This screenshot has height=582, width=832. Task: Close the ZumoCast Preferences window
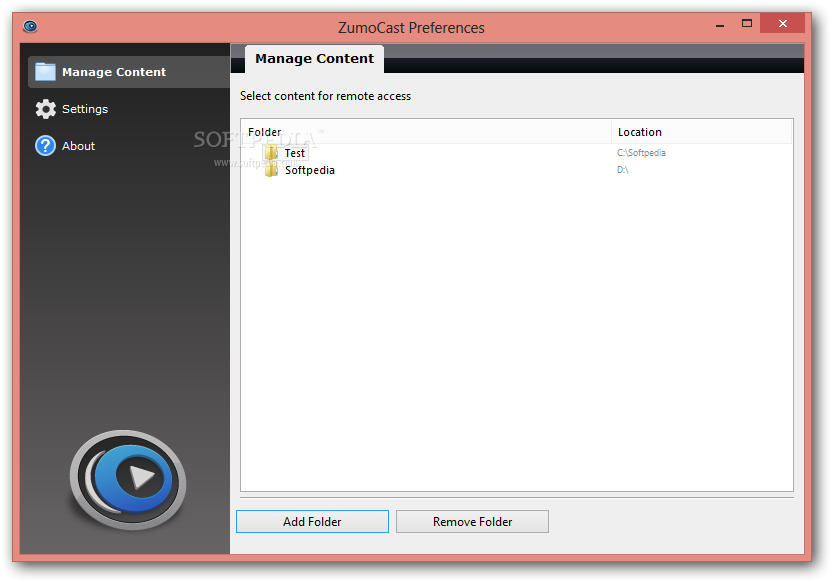[x=783, y=24]
